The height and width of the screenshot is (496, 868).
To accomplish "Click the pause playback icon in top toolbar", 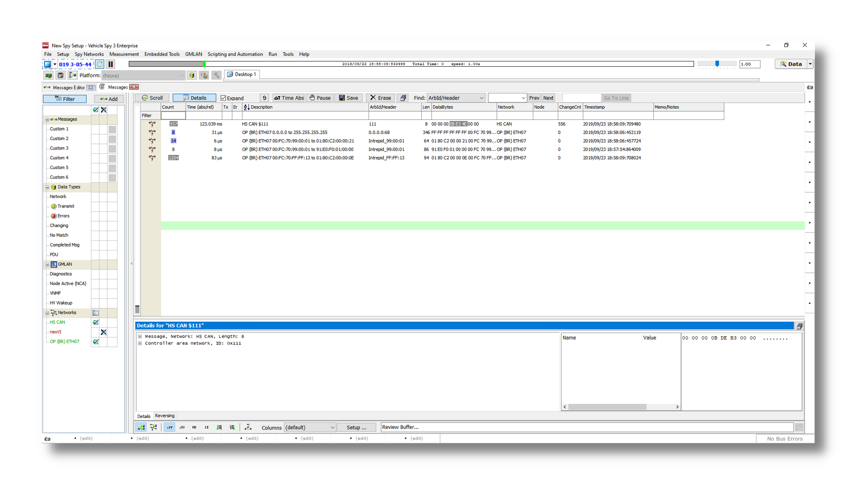I will pyautogui.click(x=111, y=64).
